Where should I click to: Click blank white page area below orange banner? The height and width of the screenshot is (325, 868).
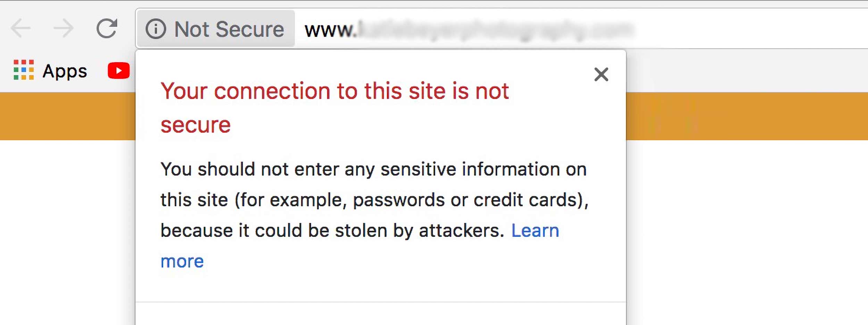pos(747,232)
